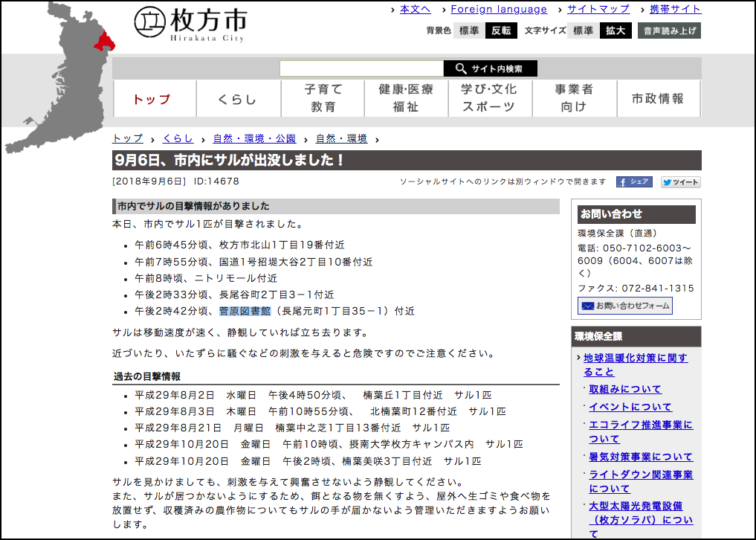The height and width of the screenshot is (540, 756).
Task: Select the 健康・医療 福祉 tab
Action: pyautogui.click(x=406, y=98)
